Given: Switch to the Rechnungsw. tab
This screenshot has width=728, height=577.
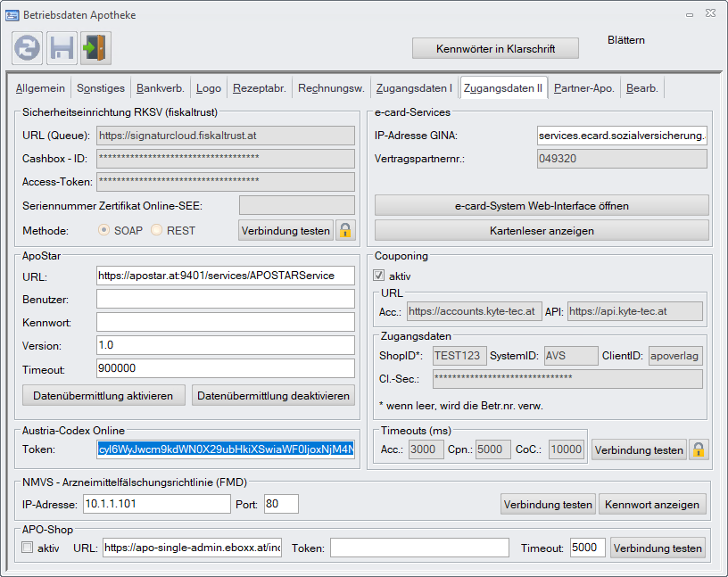Looking at the screenshot, I should (x=331, y=88).
